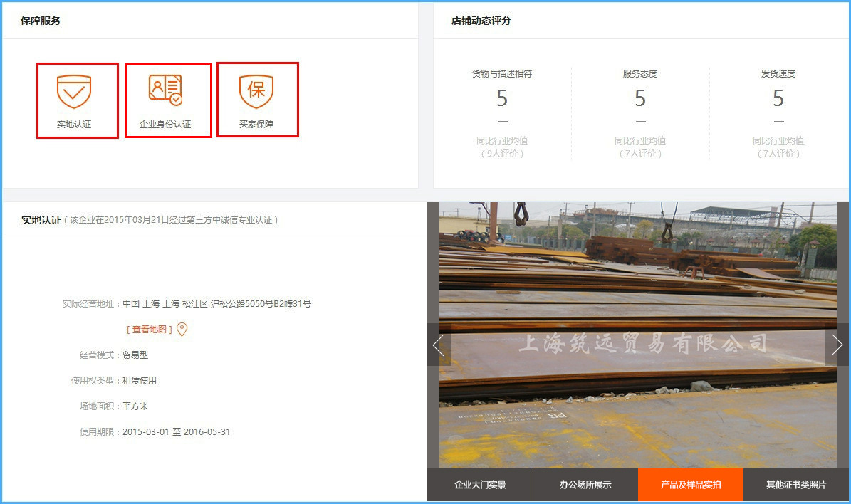
Task: Show next photo with right arrow
Action: pos(837,345)
